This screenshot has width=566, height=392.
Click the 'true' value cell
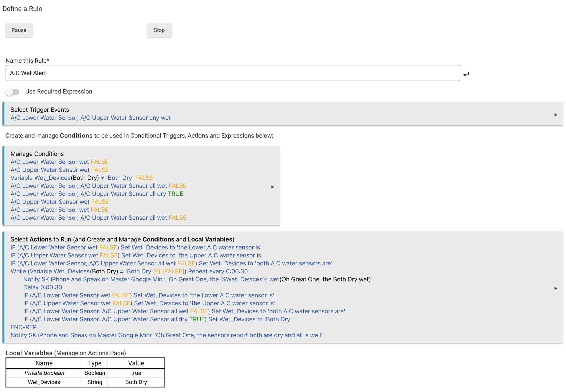136,373
